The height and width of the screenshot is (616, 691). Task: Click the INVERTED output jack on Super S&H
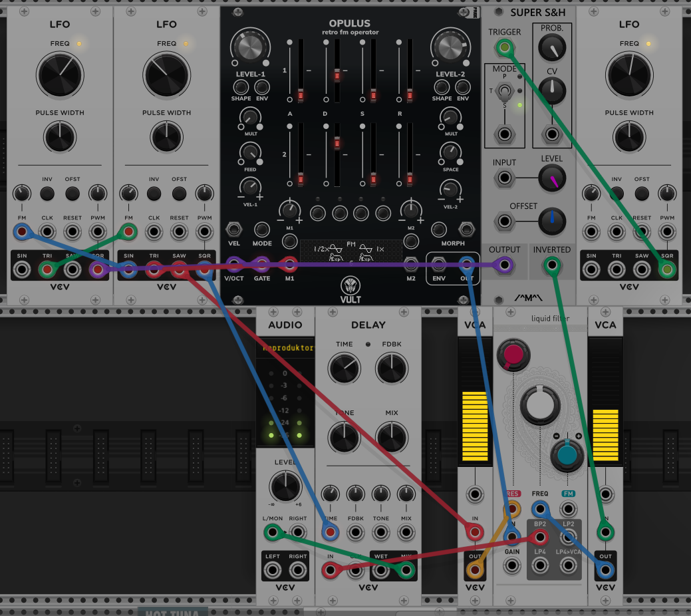pos(552,265)
